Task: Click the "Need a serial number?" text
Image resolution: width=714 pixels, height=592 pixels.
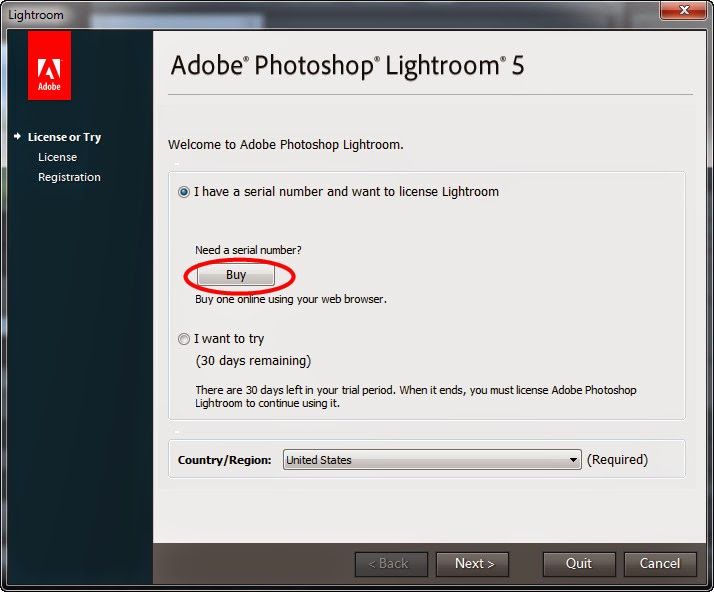Action: point(248,250)
